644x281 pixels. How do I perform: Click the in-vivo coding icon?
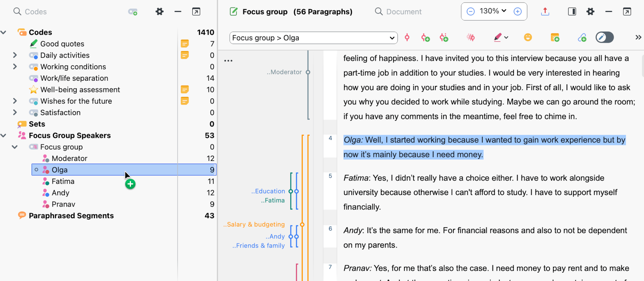click(444, 38)
